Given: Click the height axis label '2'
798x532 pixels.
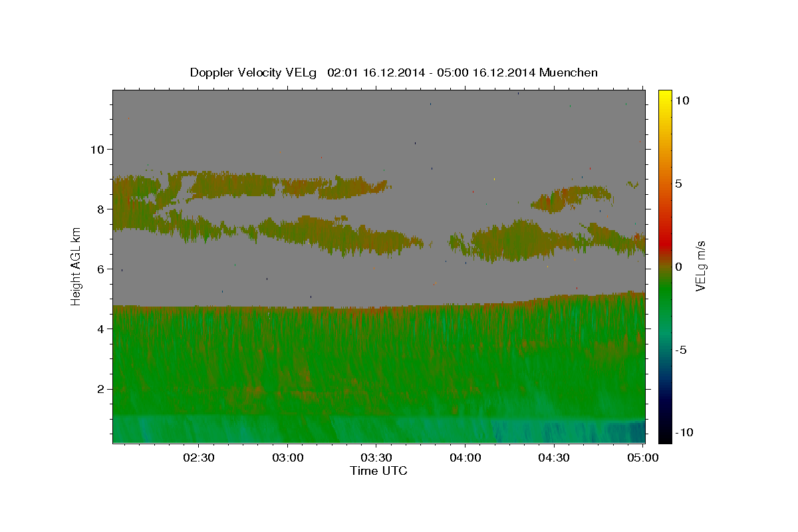Looking at the screenshot, I should (x=100, y=389).
